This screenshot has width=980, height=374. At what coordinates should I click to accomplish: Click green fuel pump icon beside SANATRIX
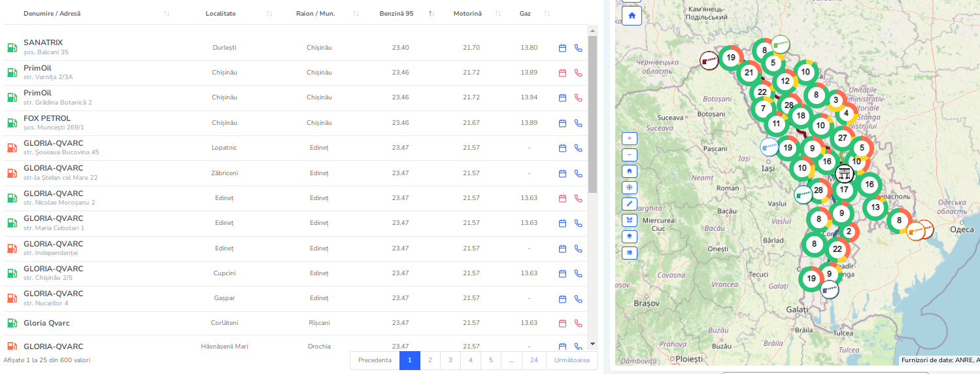click(x=12, y=48)
